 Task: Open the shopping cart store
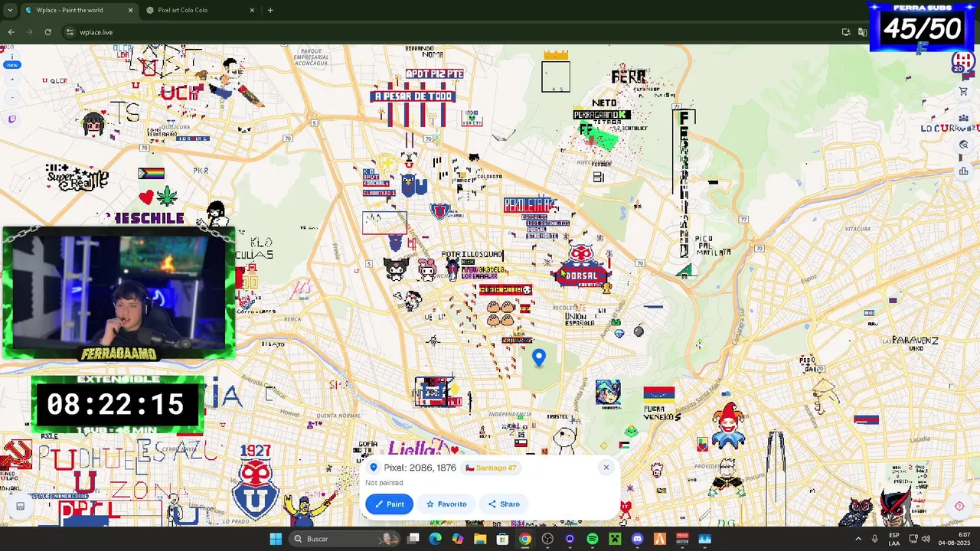pos(963,92)
